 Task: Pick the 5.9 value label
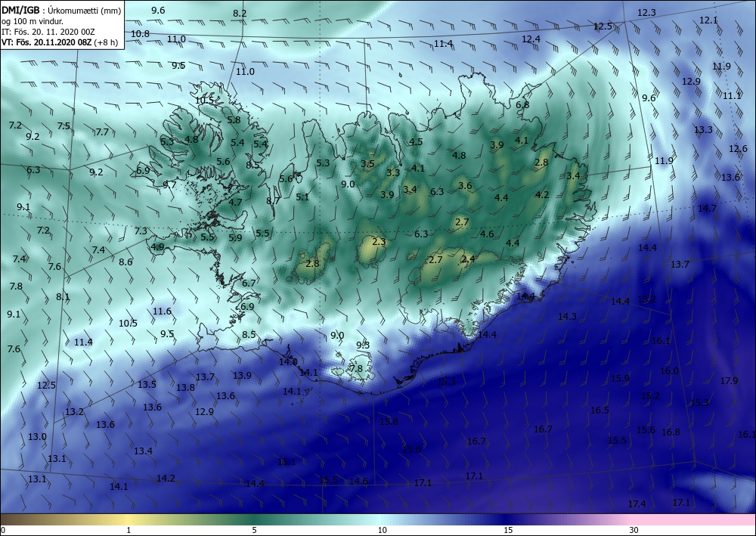(x=235, y=238)
